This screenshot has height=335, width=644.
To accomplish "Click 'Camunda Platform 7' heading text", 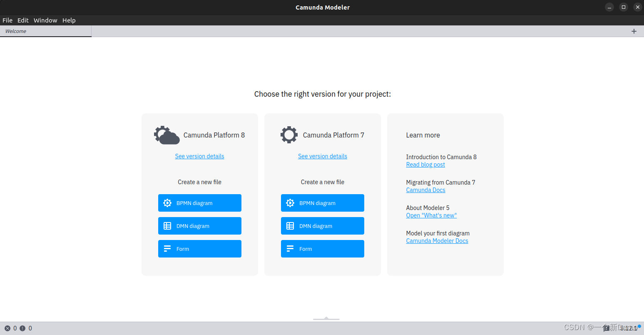I will pyautogui.click(x=333, y=135).
